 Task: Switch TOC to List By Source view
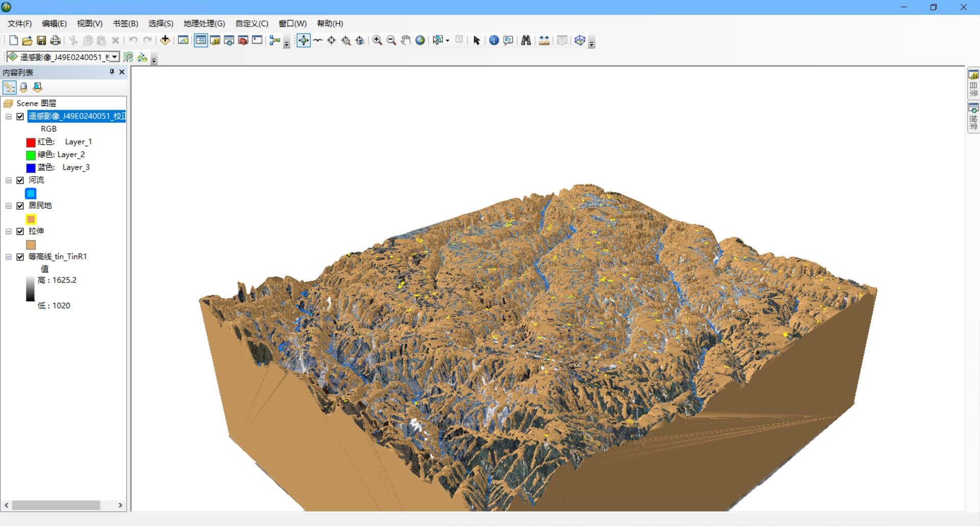[24, 87]
